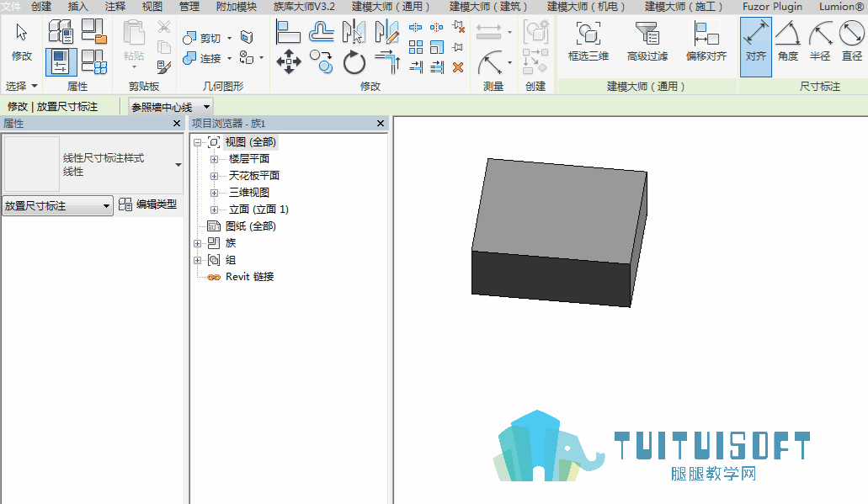Image resolution: width=868 pixels, height=504 pixels.
Task: Select the Trim/Extend to Corner tool
Action: (x=387, y=61)
